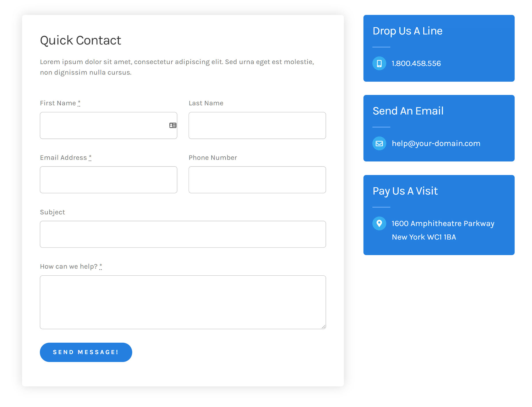Select the Phone Number field
The image size is (532, 407).
pos(257,180)
